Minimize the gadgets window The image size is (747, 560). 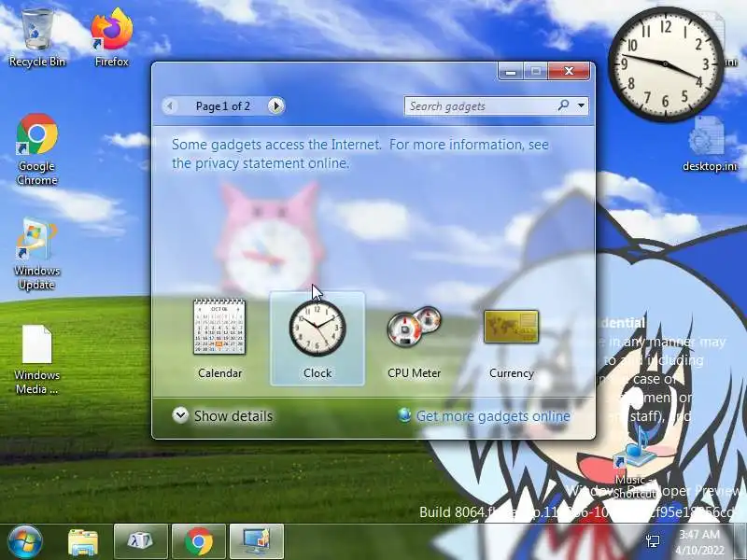pos(511,72)
